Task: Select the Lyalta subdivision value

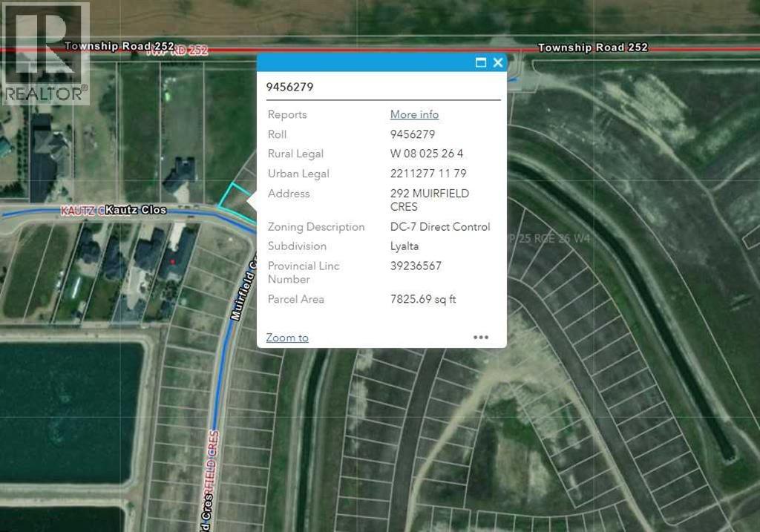Action: point(406,246)
